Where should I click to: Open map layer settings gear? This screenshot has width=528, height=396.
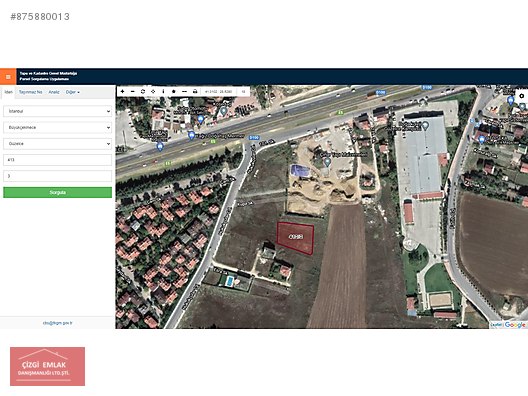522,96
